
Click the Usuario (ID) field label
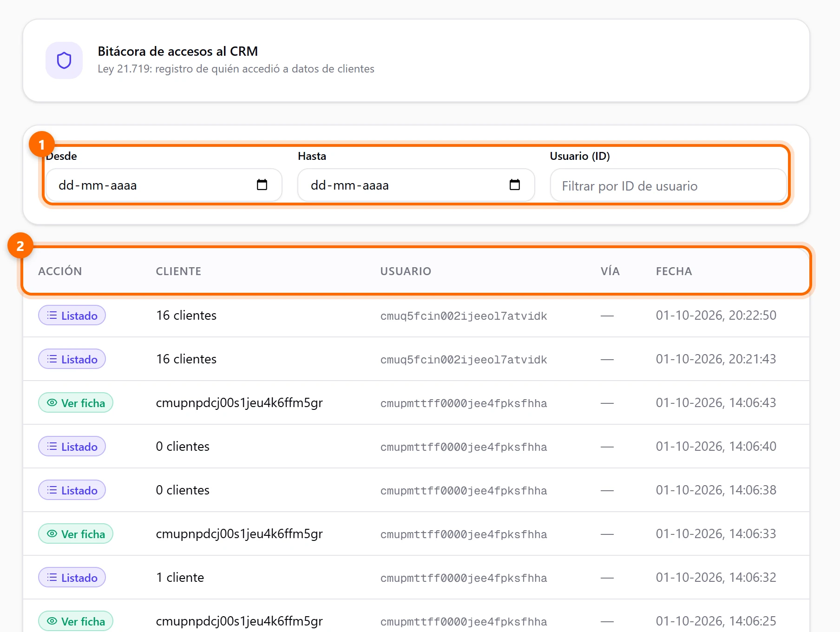[580, 156]
